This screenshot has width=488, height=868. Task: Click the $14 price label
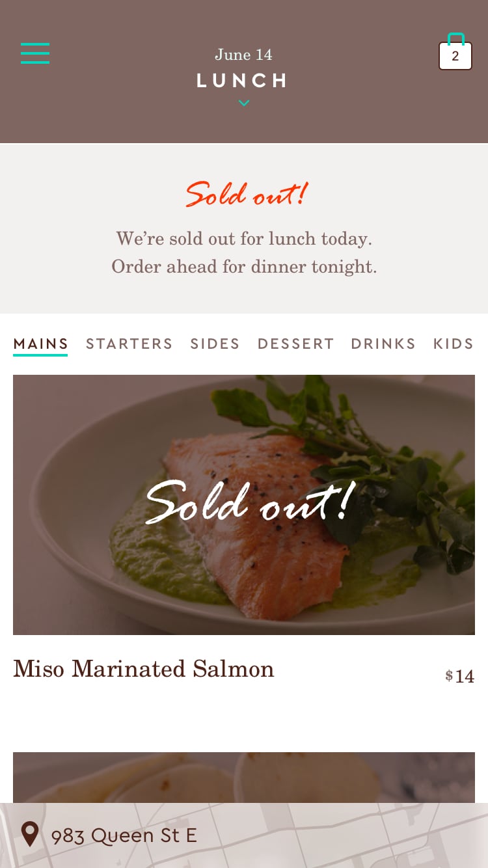[x=459, y=676]
